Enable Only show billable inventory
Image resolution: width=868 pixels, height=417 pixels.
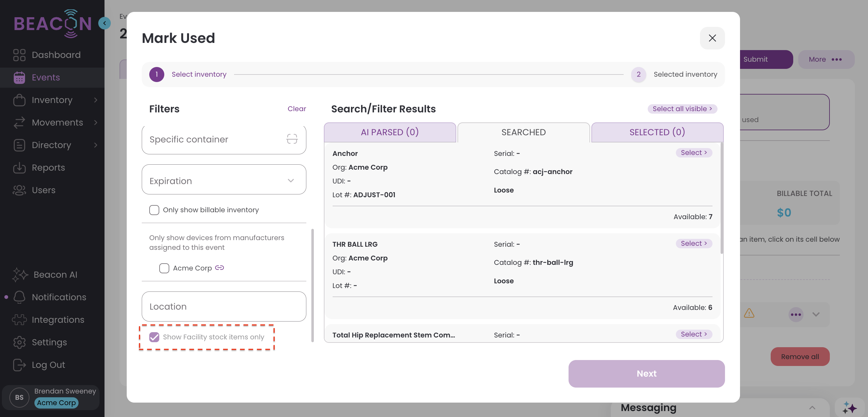click(x=154, y=210)
